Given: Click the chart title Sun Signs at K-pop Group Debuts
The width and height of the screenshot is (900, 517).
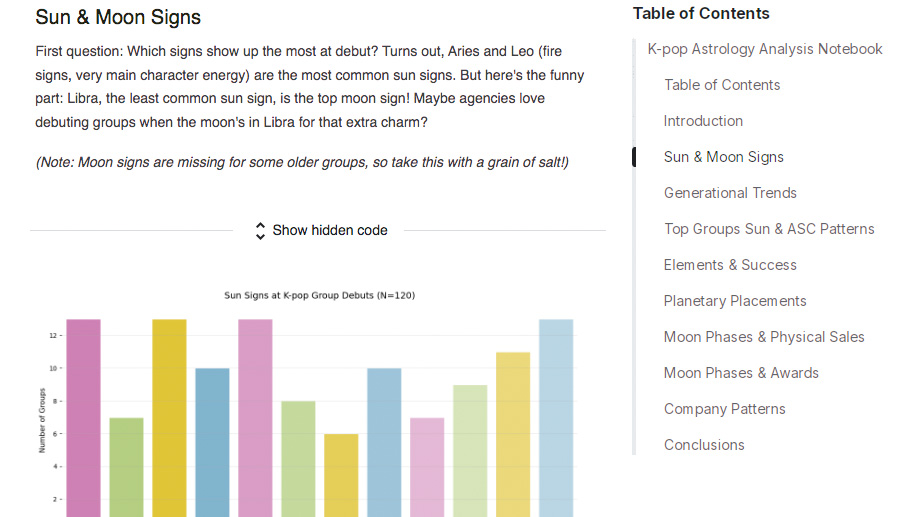Looking at the screenshot, I should point(319,296).
